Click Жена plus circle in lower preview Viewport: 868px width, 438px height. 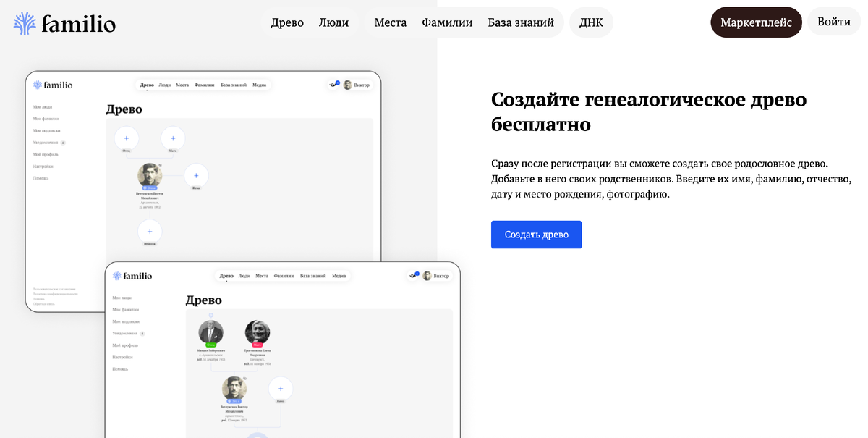click(x=281, y=389)
